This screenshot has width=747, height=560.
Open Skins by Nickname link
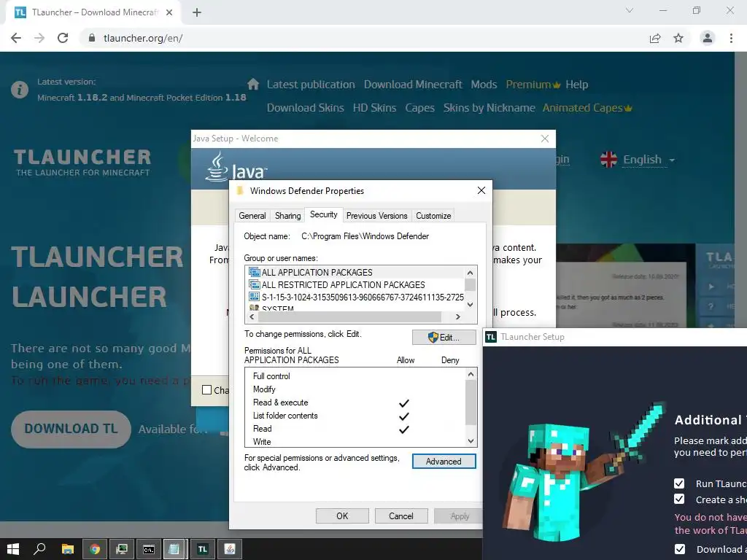(489, 108)
